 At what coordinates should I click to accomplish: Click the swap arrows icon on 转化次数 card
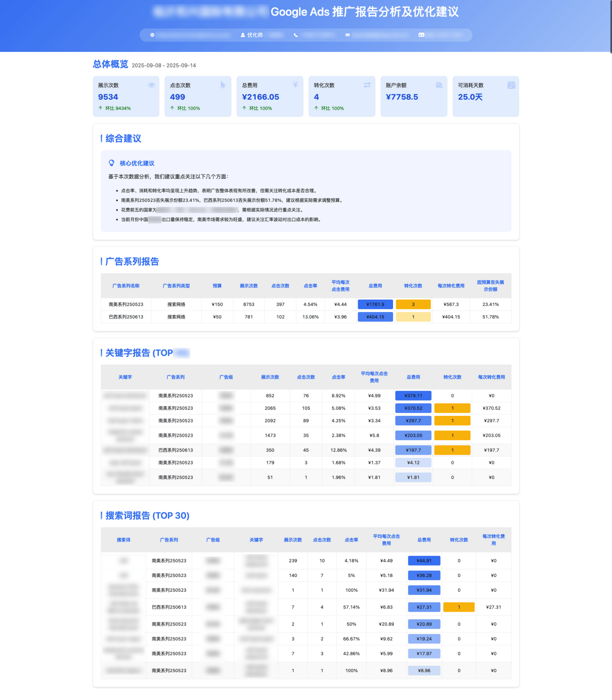click(x=367, y=85)
